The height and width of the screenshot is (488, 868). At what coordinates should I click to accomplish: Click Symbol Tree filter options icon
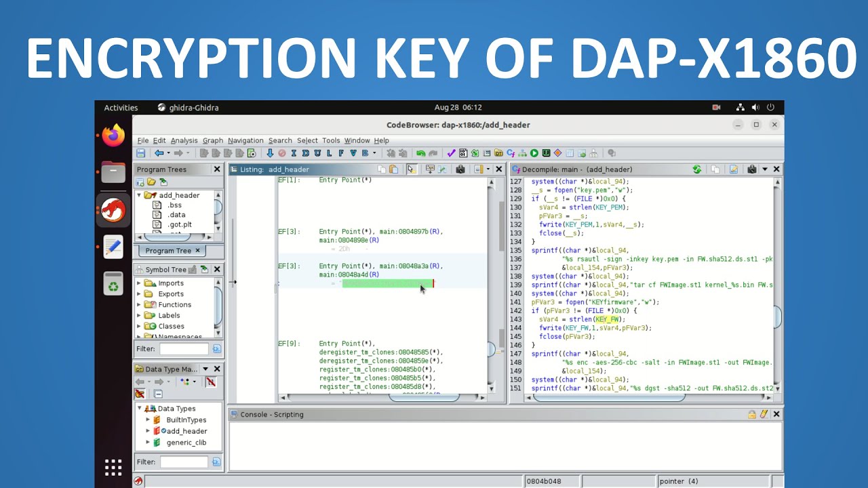216,348
